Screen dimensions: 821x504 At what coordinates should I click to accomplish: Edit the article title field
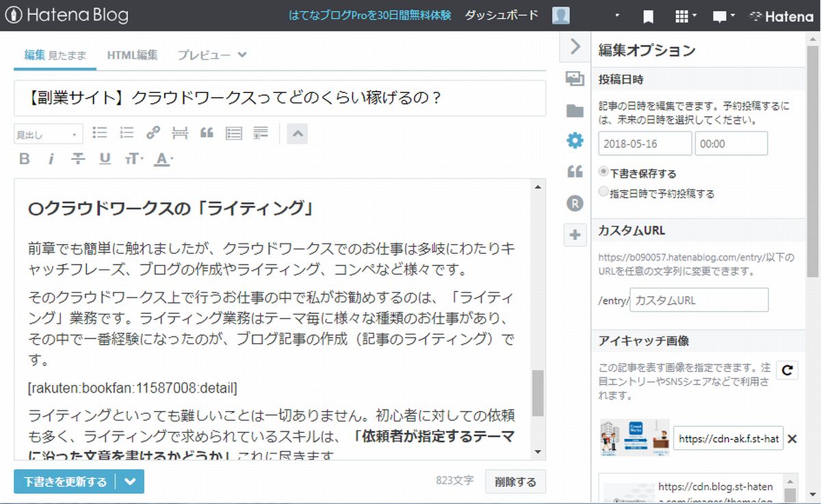280,98
